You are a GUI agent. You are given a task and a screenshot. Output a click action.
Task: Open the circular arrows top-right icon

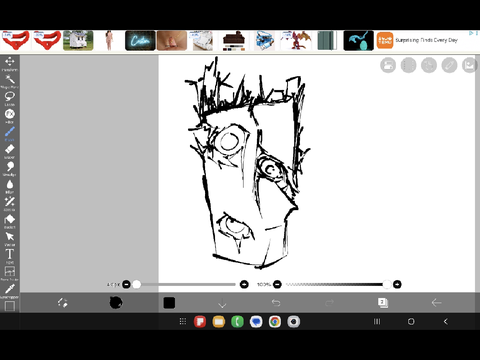429,65
